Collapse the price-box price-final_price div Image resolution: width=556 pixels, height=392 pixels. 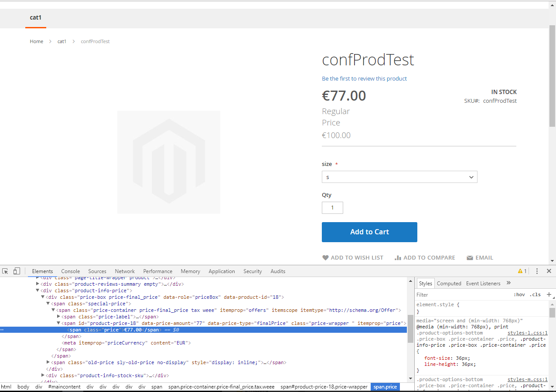[43, 297]
